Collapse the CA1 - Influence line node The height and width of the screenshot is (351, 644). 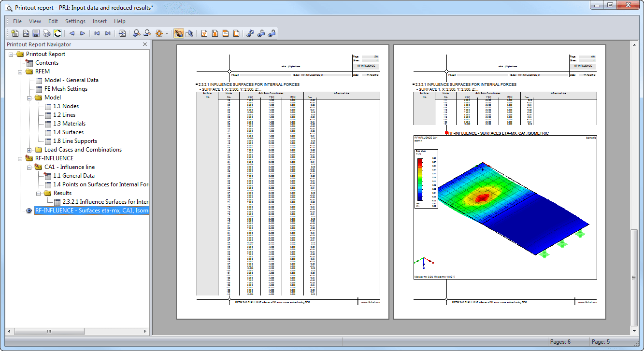30,167
